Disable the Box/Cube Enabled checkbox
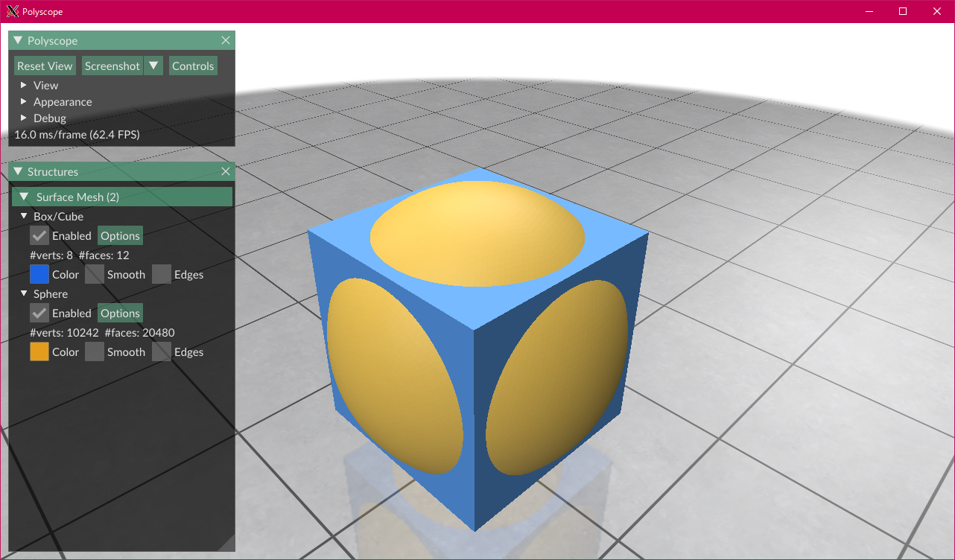Viewport: 955px width, 560px height. coord(39,235)
